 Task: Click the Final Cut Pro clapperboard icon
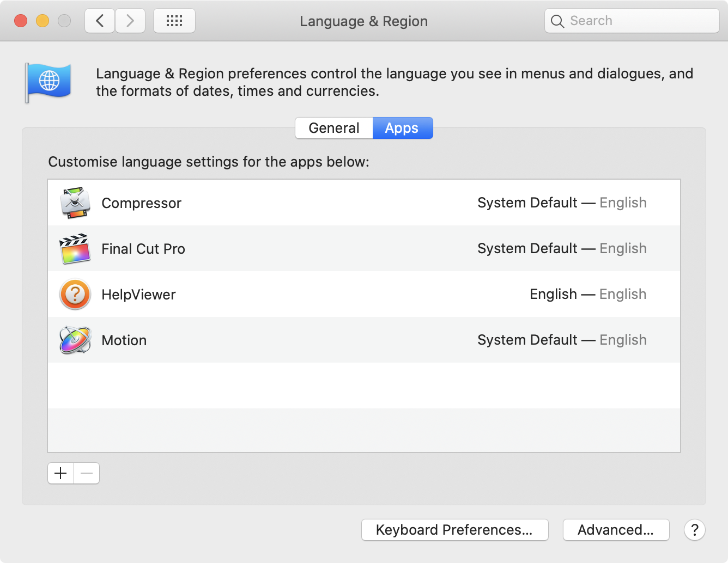(x=75, y=249)
